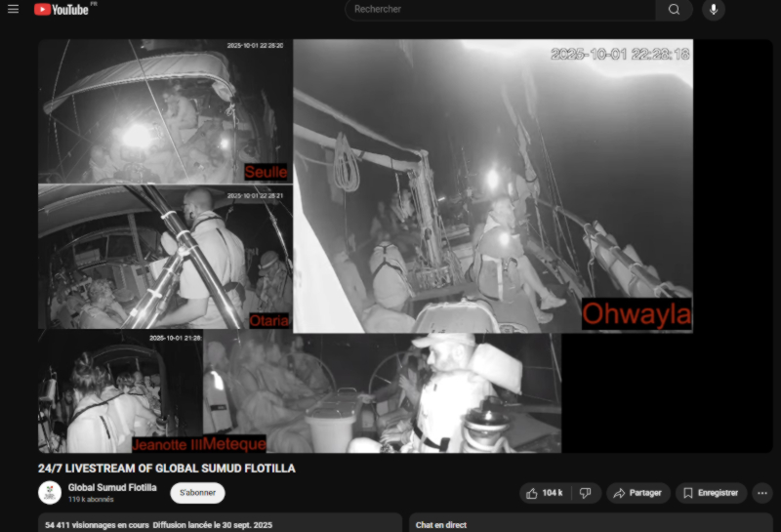This screenshot has width=781, height=532.
Task: Open the Global Sumud Flotilla channel name link
Action: 112,487
